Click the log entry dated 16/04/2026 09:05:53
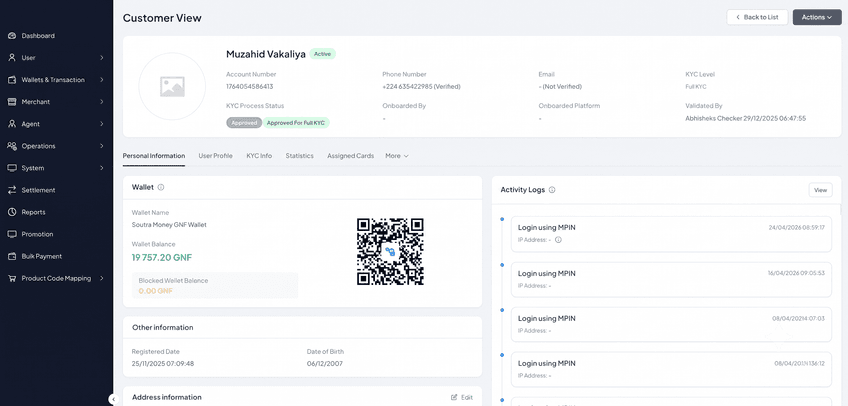The image size is (848, 406). click(671, 279)
